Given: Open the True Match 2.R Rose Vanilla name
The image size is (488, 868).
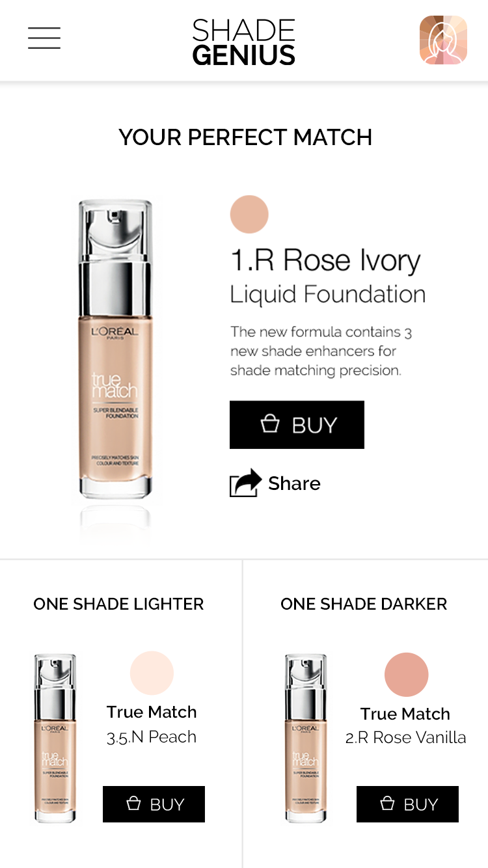Looking at the screenshot, I should click(405, 726).
